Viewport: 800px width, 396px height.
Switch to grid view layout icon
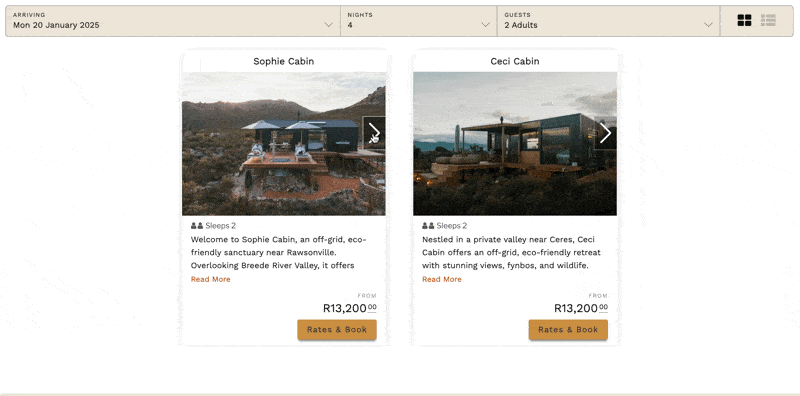[744, 20]
